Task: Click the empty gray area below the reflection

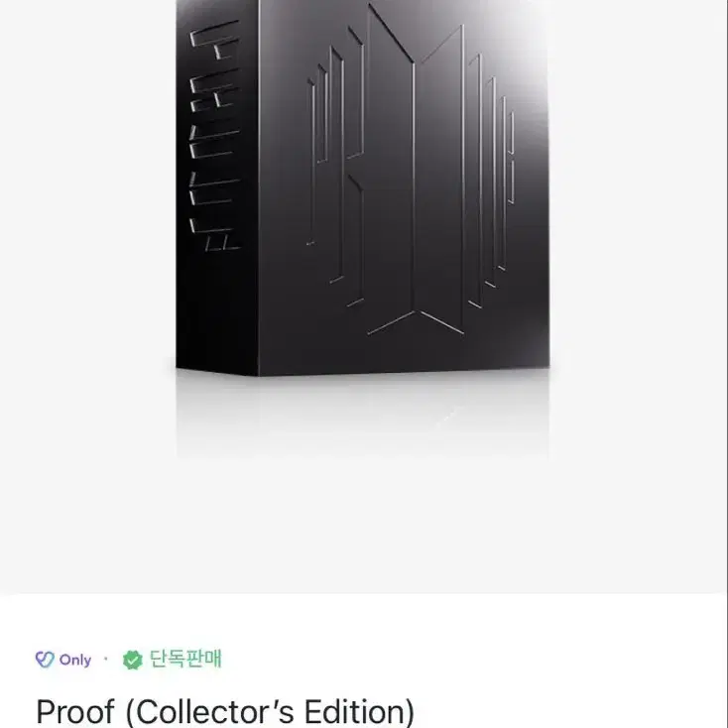Action: 363,527
